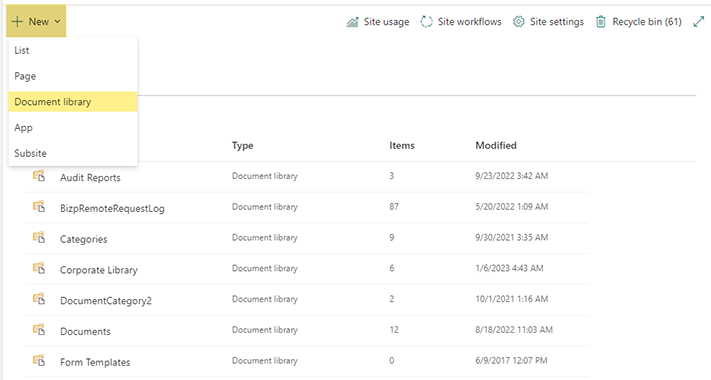Click the 5/20/2022 1:09 AM modified date
This screenshot has width=711, height=380.
[x=511, y=206]
